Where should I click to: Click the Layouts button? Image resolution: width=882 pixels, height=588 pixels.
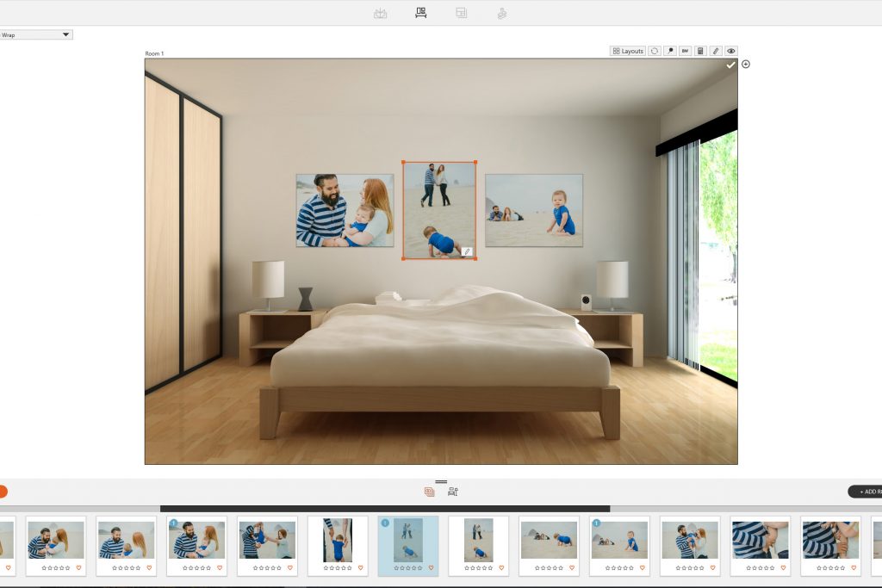(628, 51)
